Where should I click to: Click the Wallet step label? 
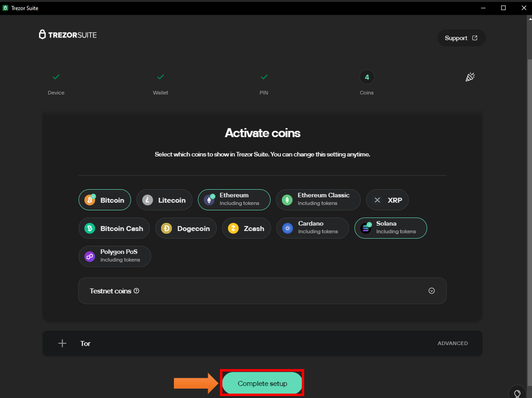(161, 93)
